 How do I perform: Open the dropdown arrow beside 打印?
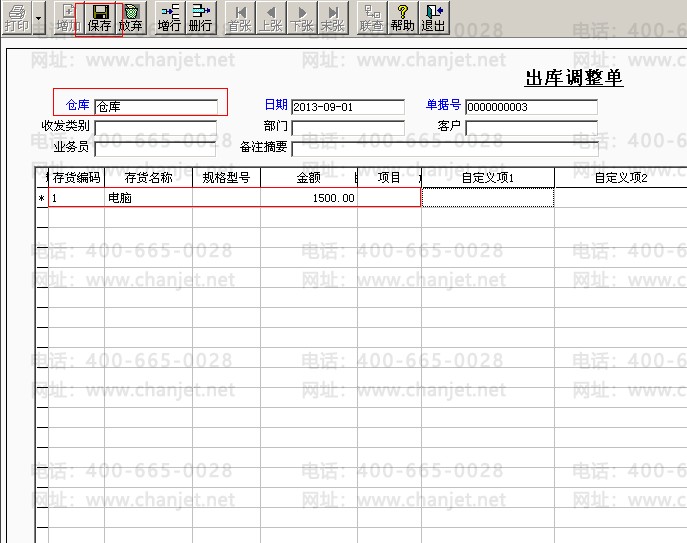click(39, 18)
